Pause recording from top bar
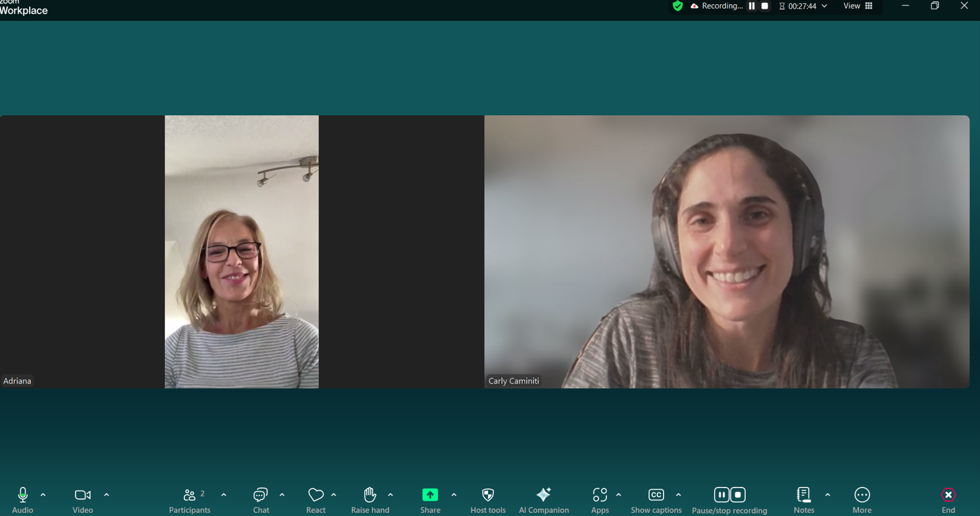Viewport: 980px width, 516px height. (752, 6)
